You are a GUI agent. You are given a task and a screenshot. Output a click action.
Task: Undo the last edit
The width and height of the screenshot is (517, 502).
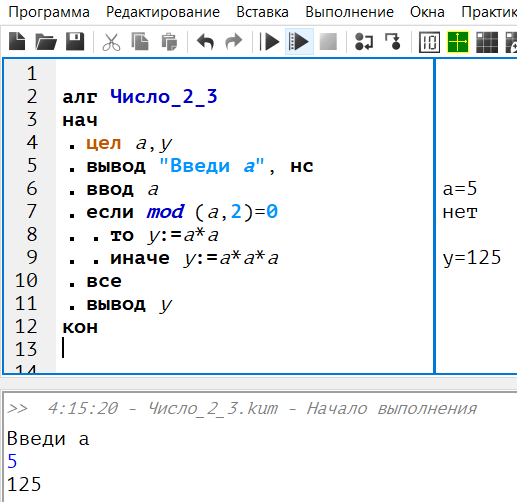tap(205, 42)
